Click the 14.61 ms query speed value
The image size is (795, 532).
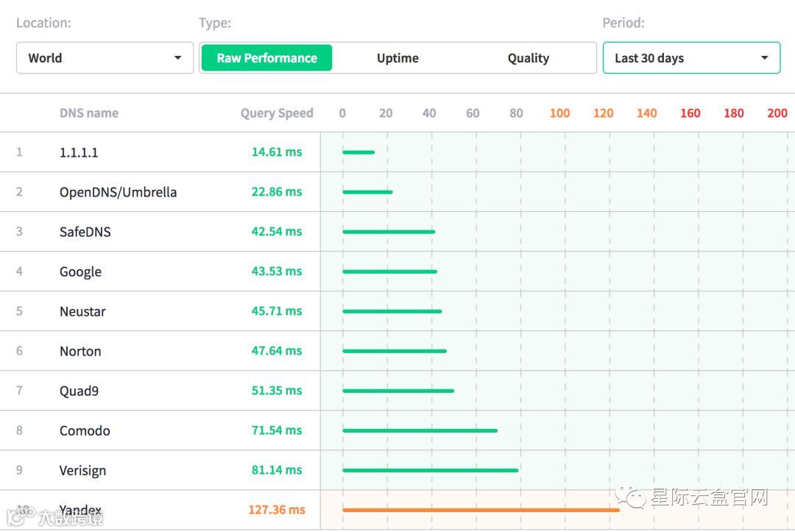pyautogui.click(x=277, y=152)
